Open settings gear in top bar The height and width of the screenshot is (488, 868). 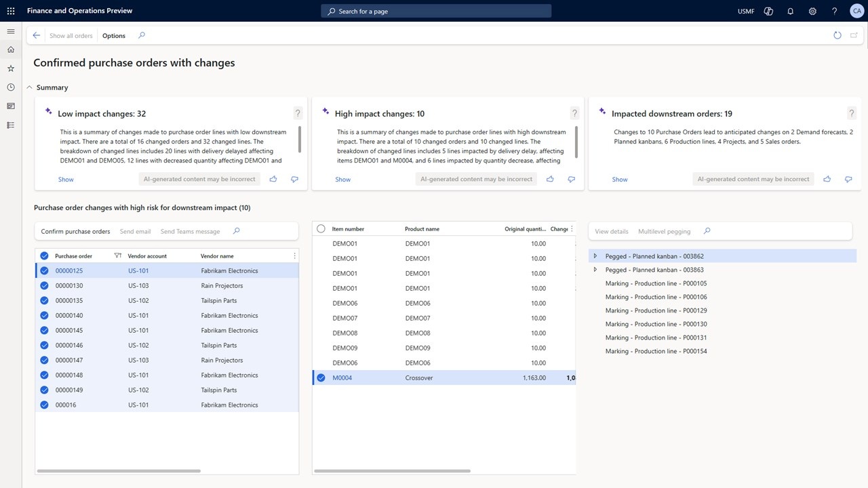tap(812, 12)
